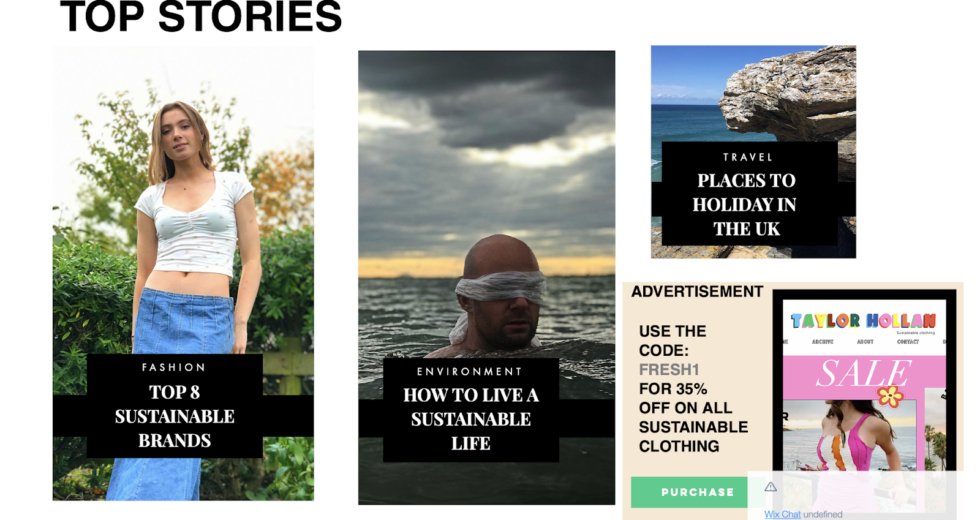Click the Taylor Hollan colorful logo
The width and height of the screenshot is (980, 520).
tap(863, 321)
